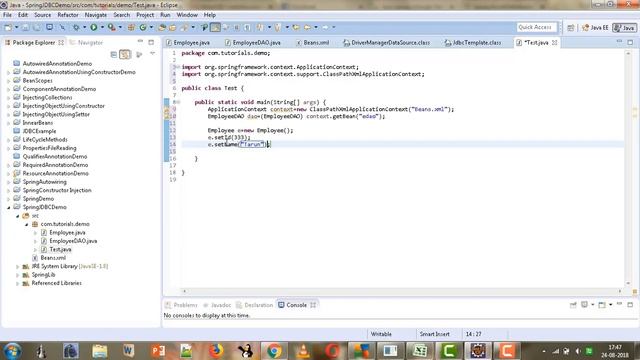Open the File menu

point(7,15)
